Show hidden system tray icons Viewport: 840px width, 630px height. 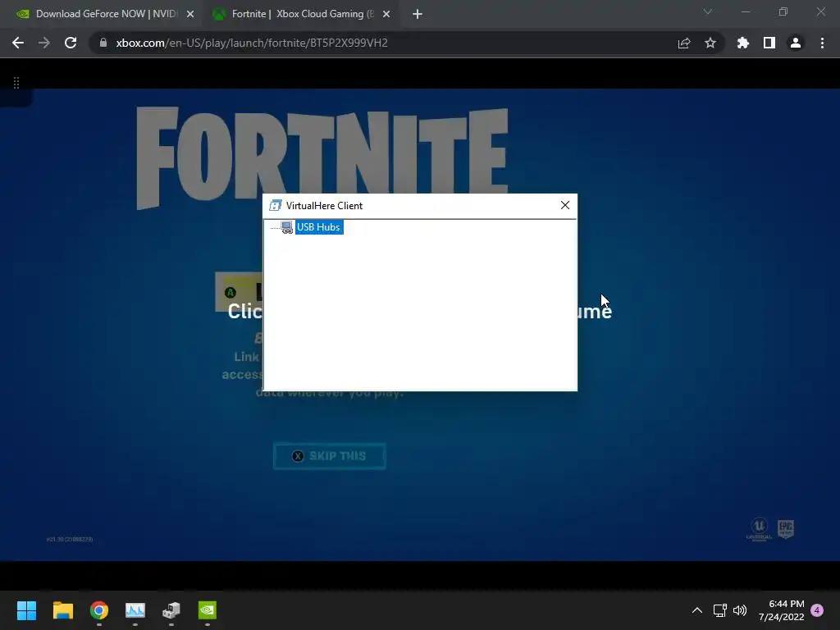click(697, 610)
